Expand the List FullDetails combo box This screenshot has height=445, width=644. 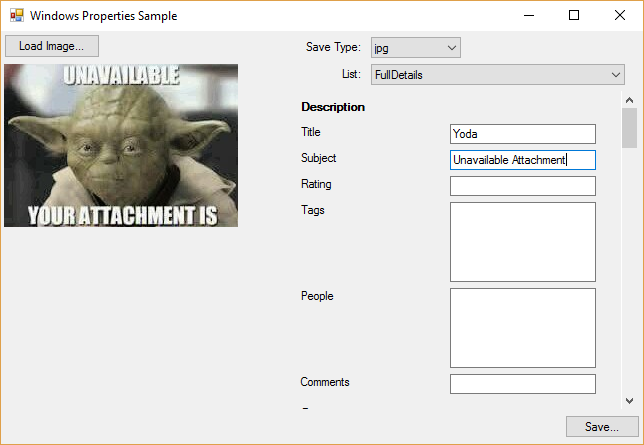(x=498, y=74)
